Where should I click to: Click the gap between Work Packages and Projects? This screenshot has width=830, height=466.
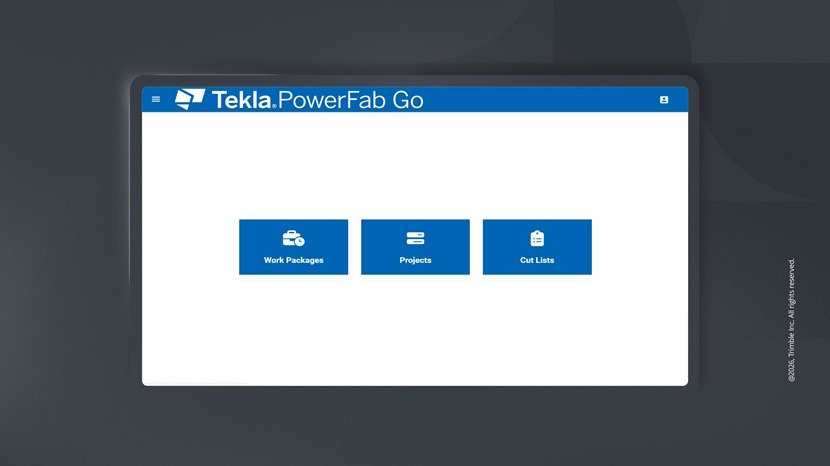(354, 247)
